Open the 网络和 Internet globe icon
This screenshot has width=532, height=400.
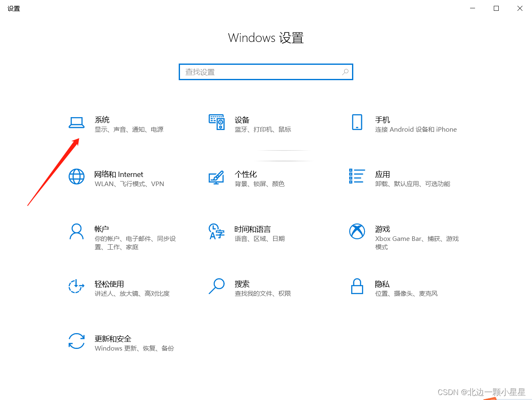click(76, 177)
